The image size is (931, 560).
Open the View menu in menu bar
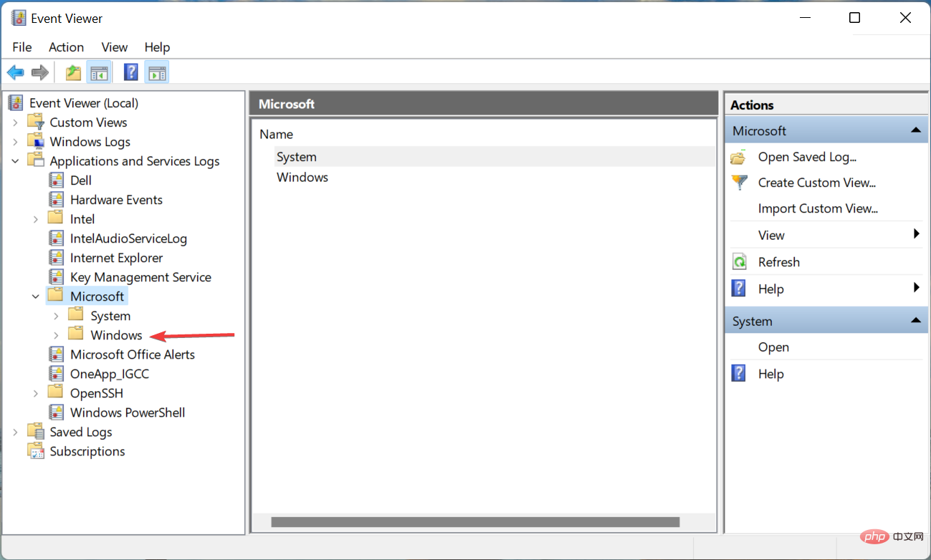point(115,47)
